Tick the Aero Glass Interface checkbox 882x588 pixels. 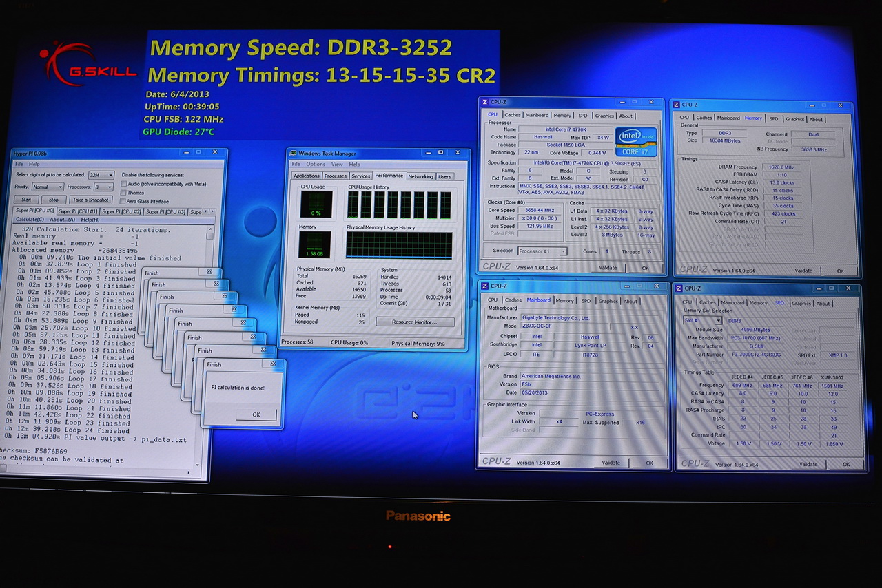[x=124, y=201]
